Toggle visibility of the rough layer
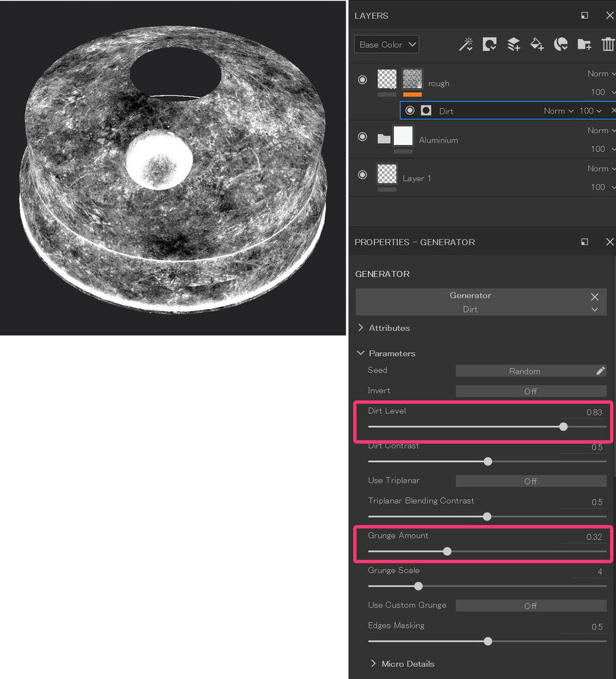 (362, 80)
